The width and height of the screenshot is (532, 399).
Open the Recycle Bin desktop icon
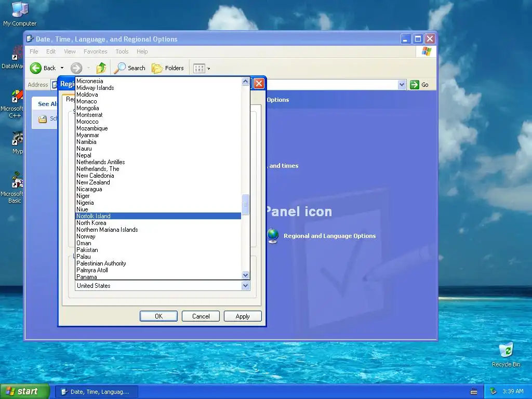[506, 355]
